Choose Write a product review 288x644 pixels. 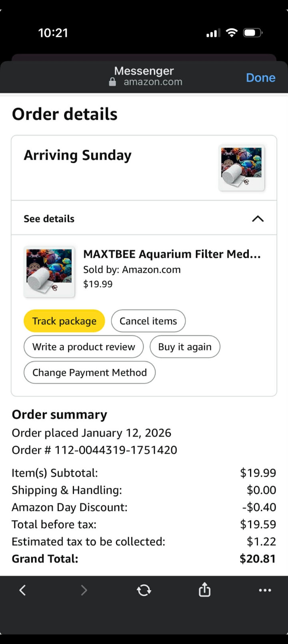pyautogui.click(x=84, y=347)
